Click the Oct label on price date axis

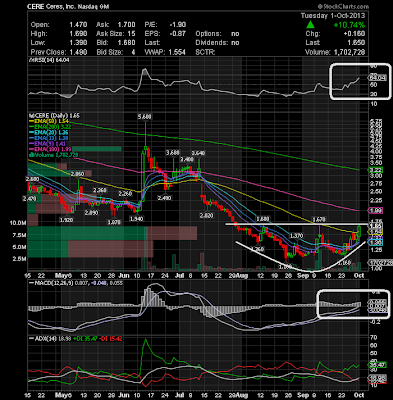359,276
